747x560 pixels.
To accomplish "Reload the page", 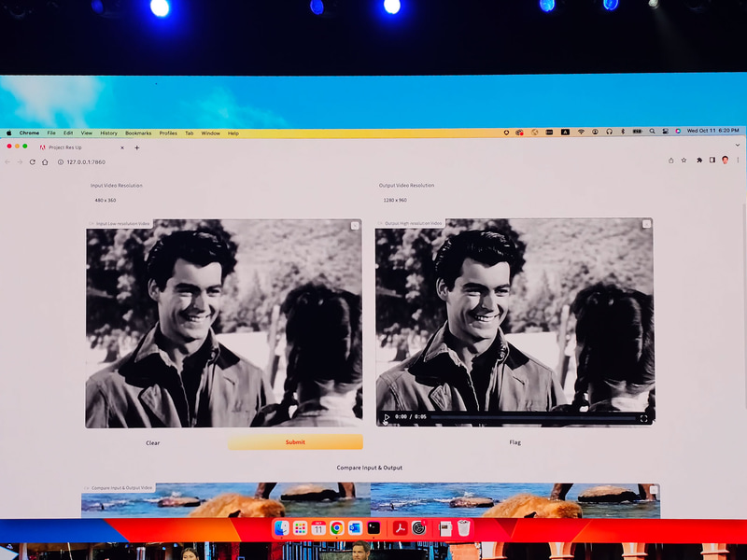I will pyautogui.click(x=33, y=161).
